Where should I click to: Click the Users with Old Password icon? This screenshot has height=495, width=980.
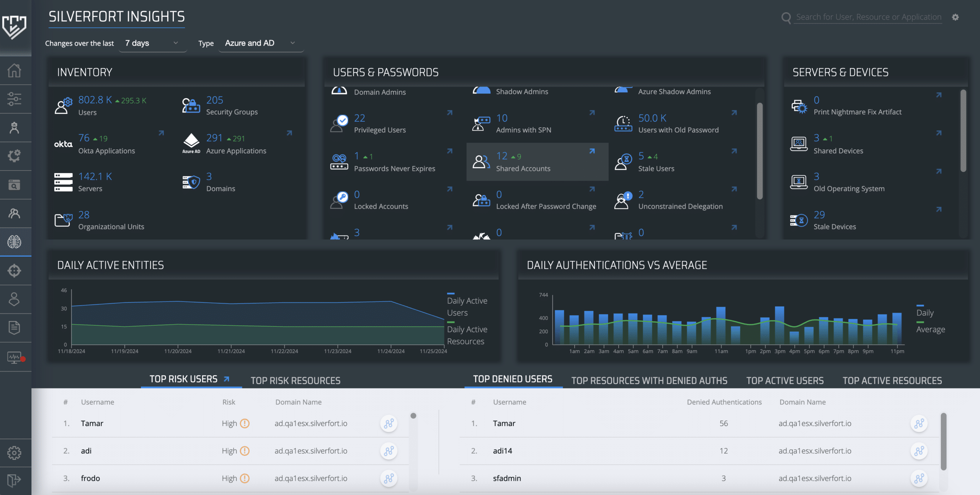623,123
